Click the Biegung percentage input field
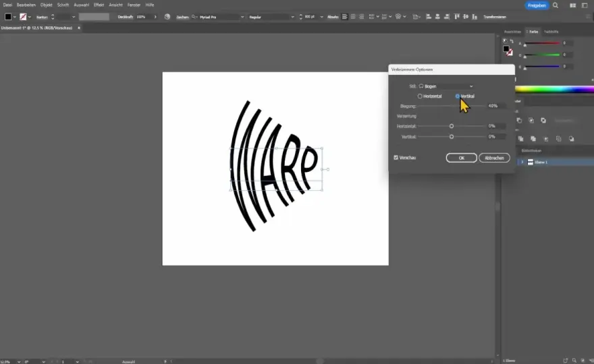Image resolution: width=594 pixels, height=364 pixels. (496, 106)
